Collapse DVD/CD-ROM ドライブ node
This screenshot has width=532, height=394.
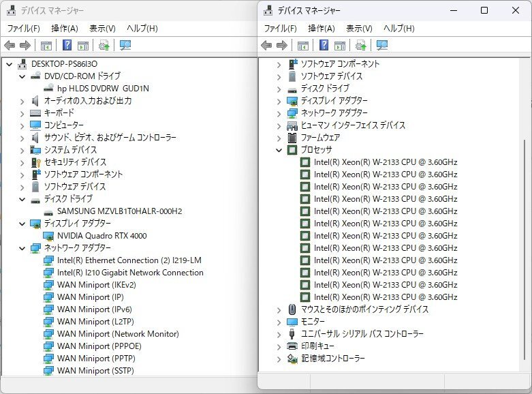point(22,76)
